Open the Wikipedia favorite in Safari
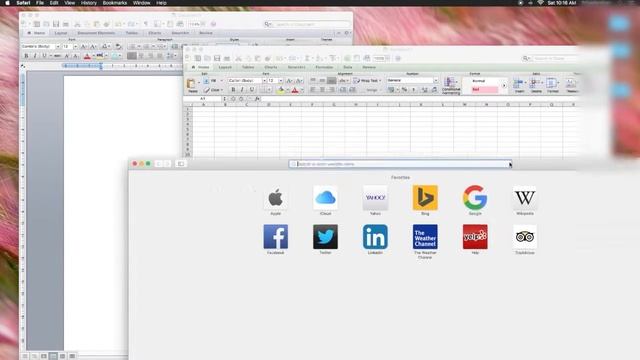Image resolution: width=640 pixels, height=360 pixels. 524,198
